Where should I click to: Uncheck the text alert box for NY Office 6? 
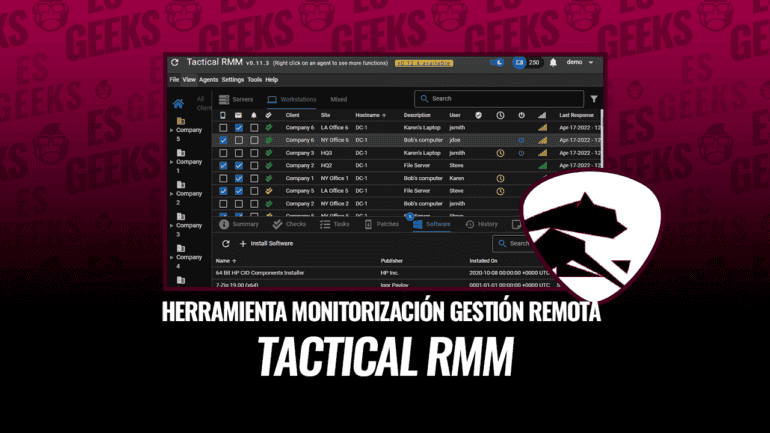[223, 140]
